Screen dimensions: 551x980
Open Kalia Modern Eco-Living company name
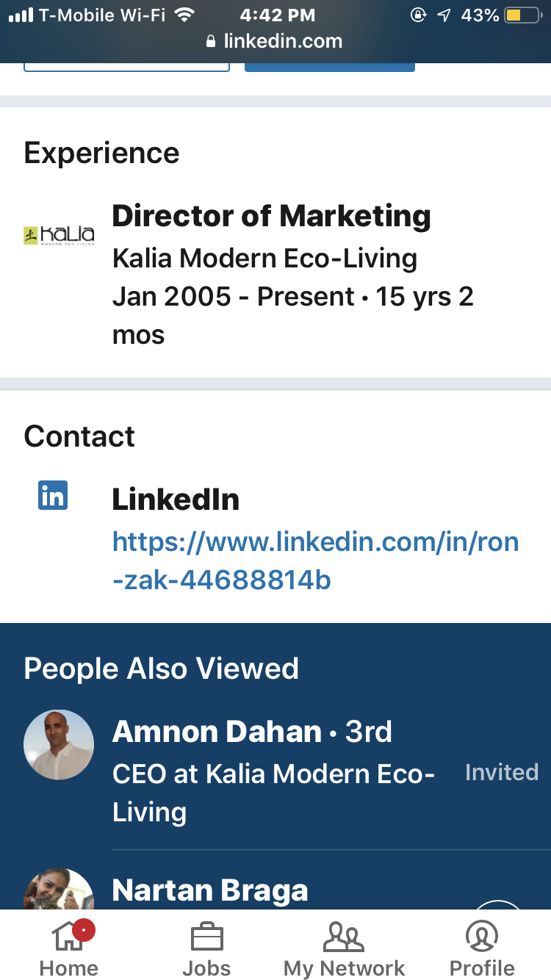coord(264,259)
